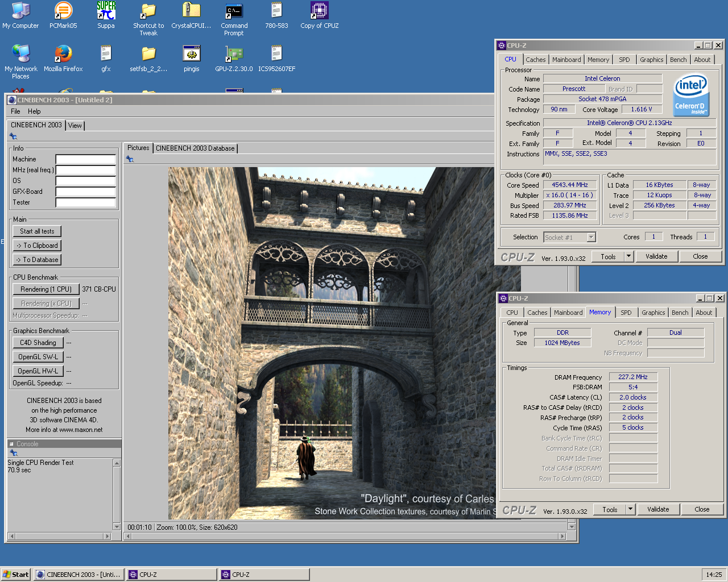The width and height of the screenshot is (728, 582).
Task: Click Validate in upper CPU-Z window
Action: tap(656, 256)
